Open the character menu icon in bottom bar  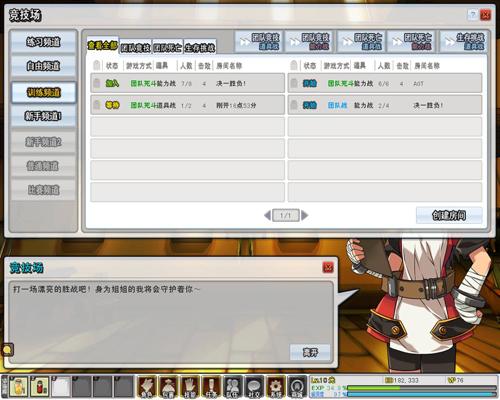tap(147, 387)
